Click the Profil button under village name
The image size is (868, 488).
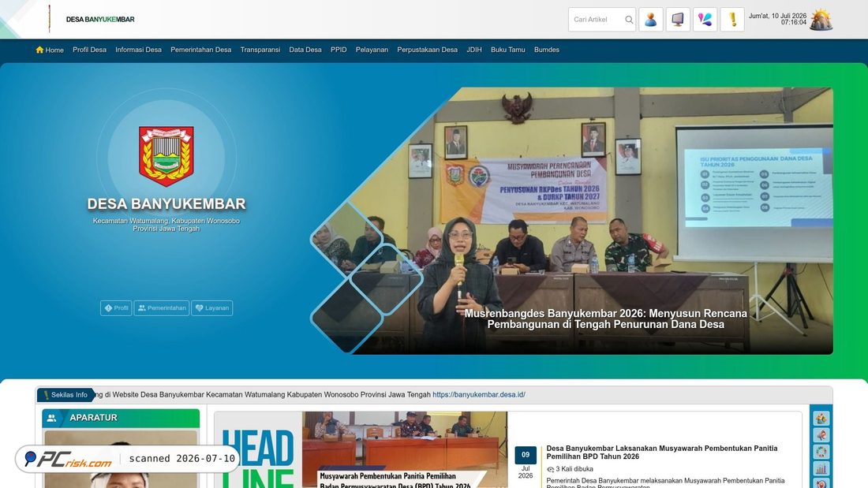pos(116,308)
